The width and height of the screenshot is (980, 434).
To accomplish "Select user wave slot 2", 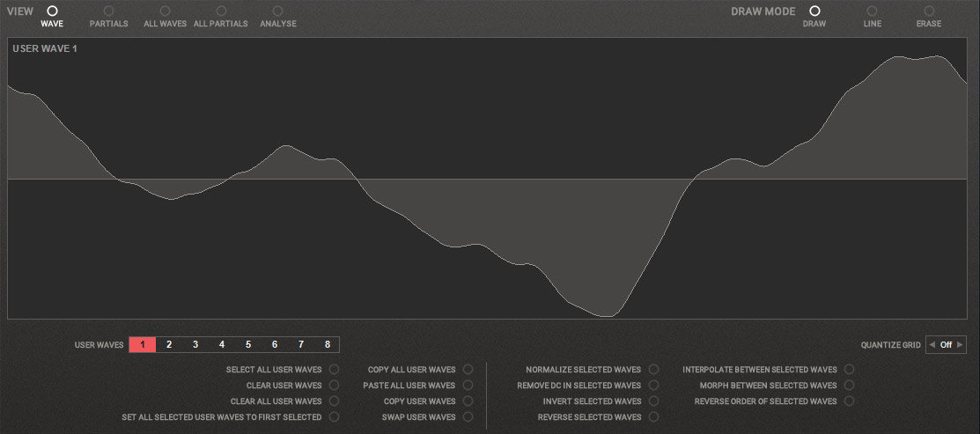I will [x=169, y=345].
